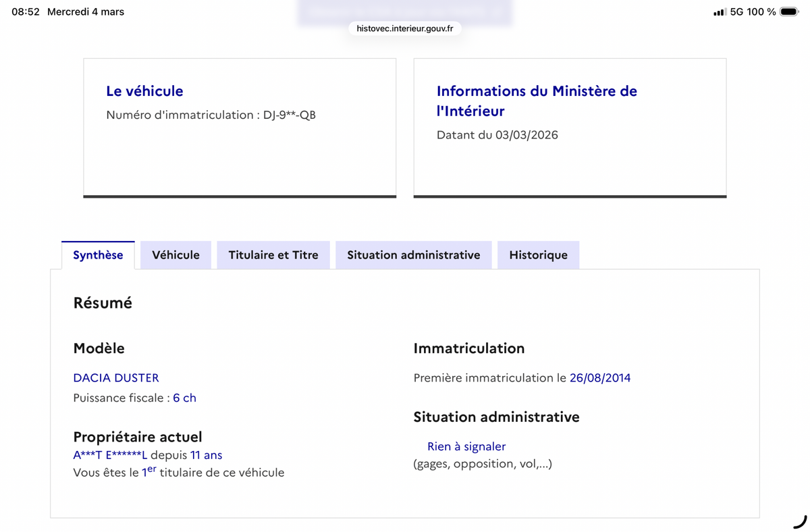810x532 pixels.
Task: Click registration number DJ-9**-QB line
Action: point(211,115)
